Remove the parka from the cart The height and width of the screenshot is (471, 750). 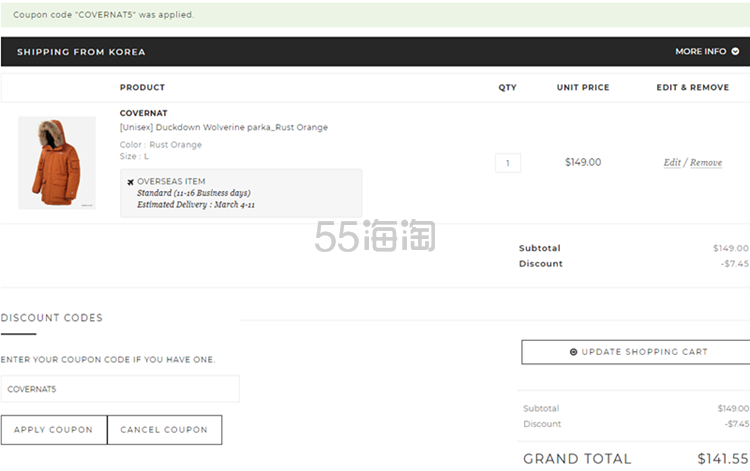[705, 162]
